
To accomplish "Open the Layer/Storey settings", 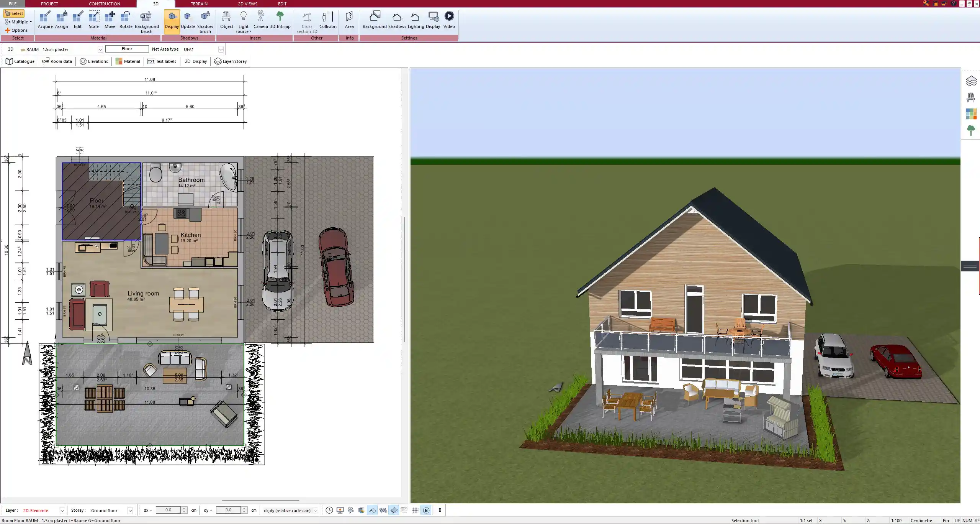I will [230, 61].
